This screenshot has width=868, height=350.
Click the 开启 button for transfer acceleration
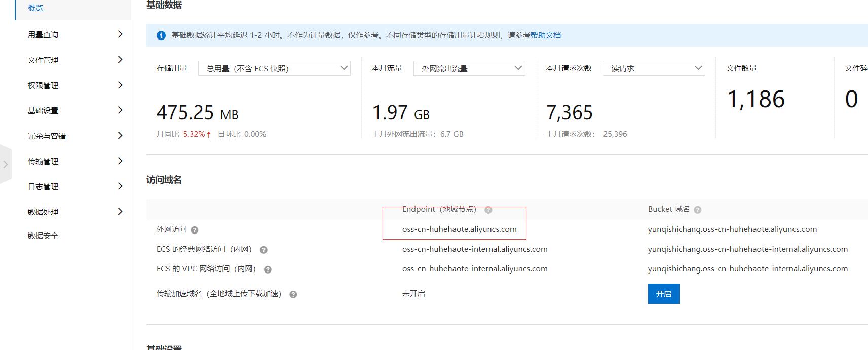pyautogui.click(x=664, y=294)
